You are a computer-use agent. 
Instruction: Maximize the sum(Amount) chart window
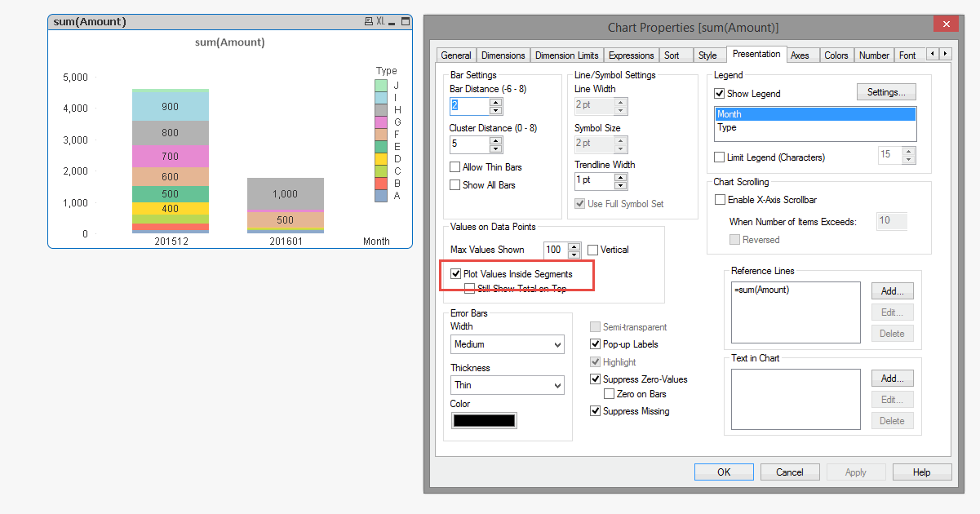[x=406, y=23]
